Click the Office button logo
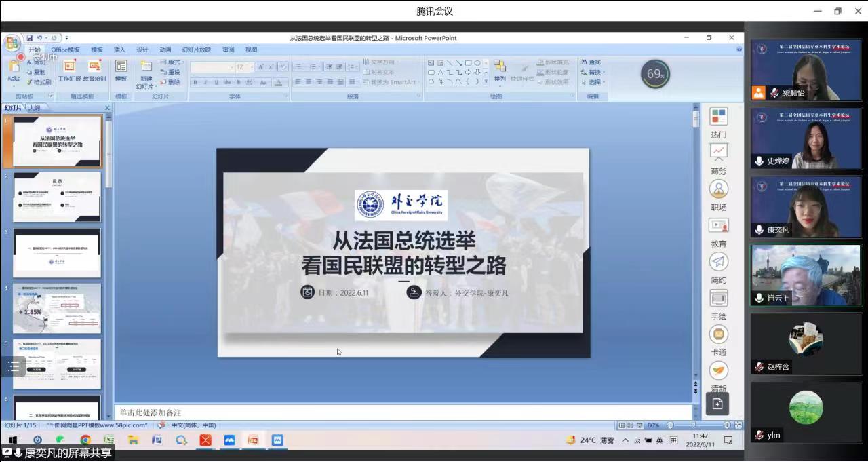Viewport: 868px width, 462px height. pos(12,43)
